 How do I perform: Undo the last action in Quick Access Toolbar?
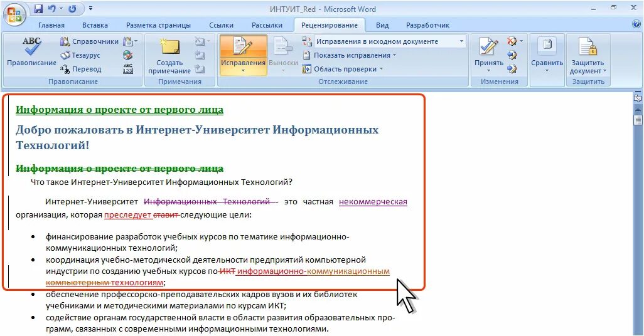[x=51, y=9]
